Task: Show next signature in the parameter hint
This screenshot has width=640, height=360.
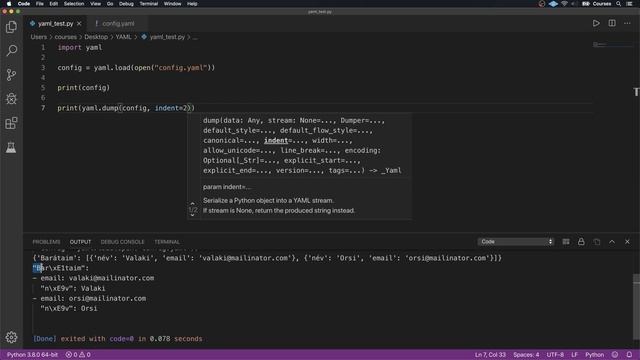Action: click(x=193, y=216)
